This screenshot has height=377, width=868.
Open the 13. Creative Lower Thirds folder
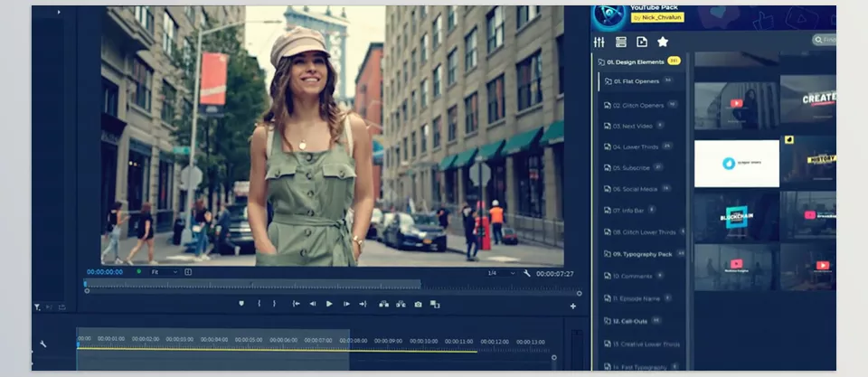click(x=642, y=344)
